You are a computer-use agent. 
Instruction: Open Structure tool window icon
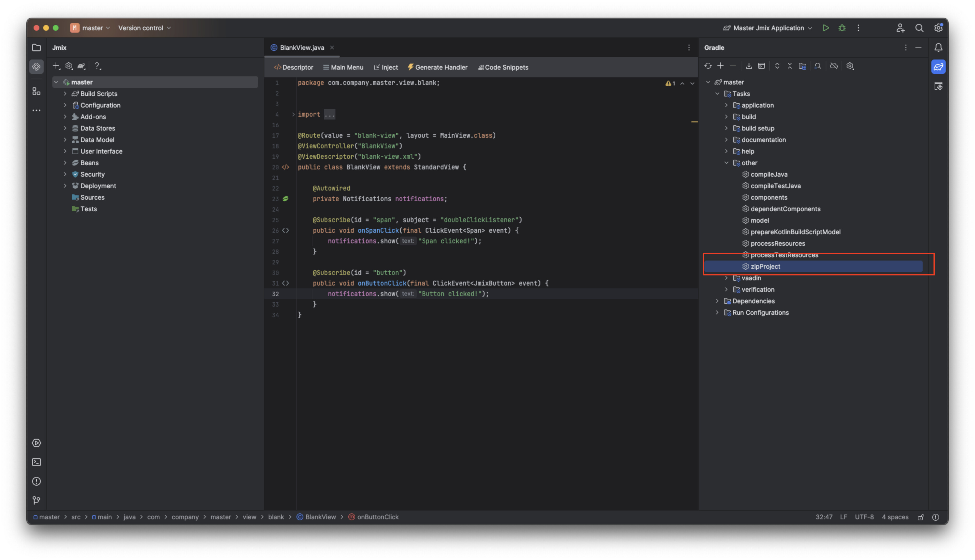(36, 91)
